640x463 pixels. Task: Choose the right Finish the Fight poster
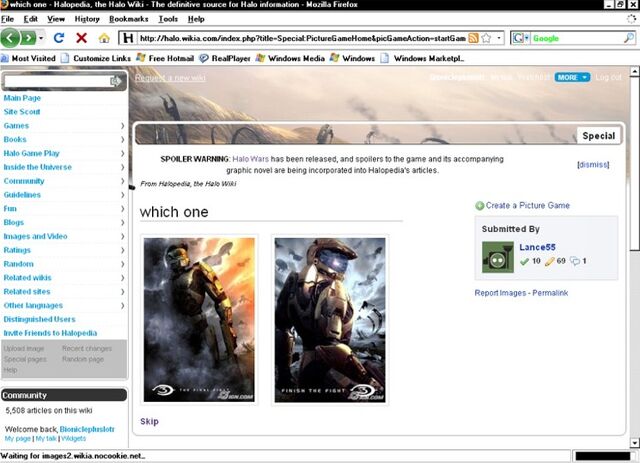click(x=330, y=320)
